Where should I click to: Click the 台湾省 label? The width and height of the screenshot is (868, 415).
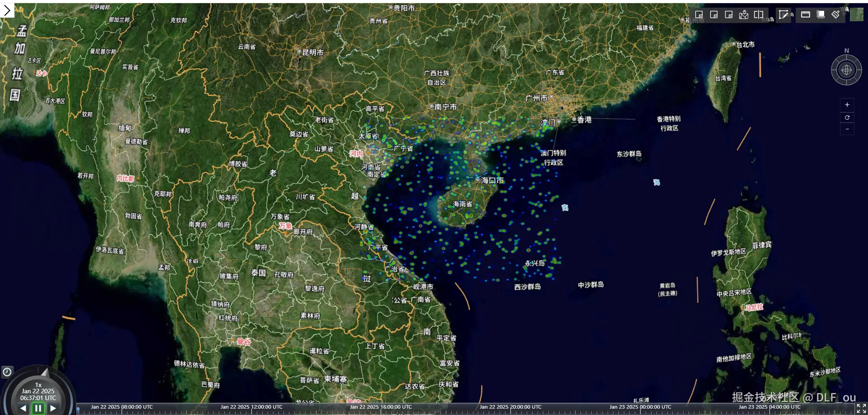pyautogui.click(x=723, y=78)
